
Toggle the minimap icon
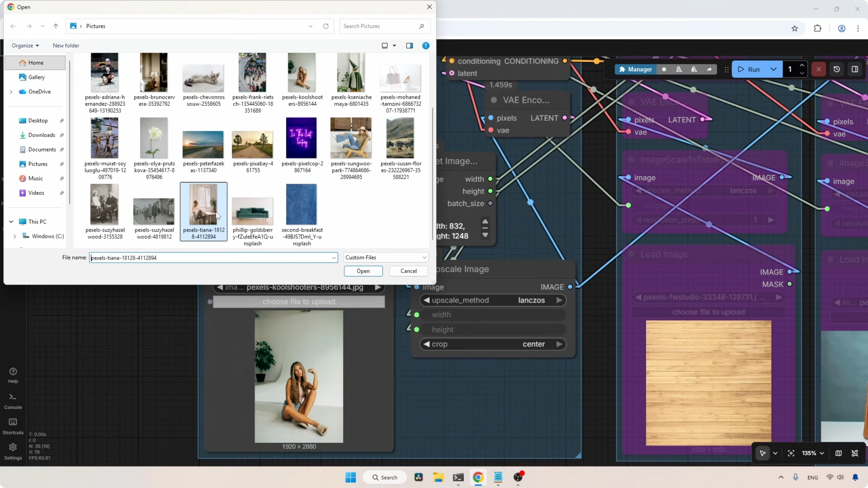tap(838, 453)
